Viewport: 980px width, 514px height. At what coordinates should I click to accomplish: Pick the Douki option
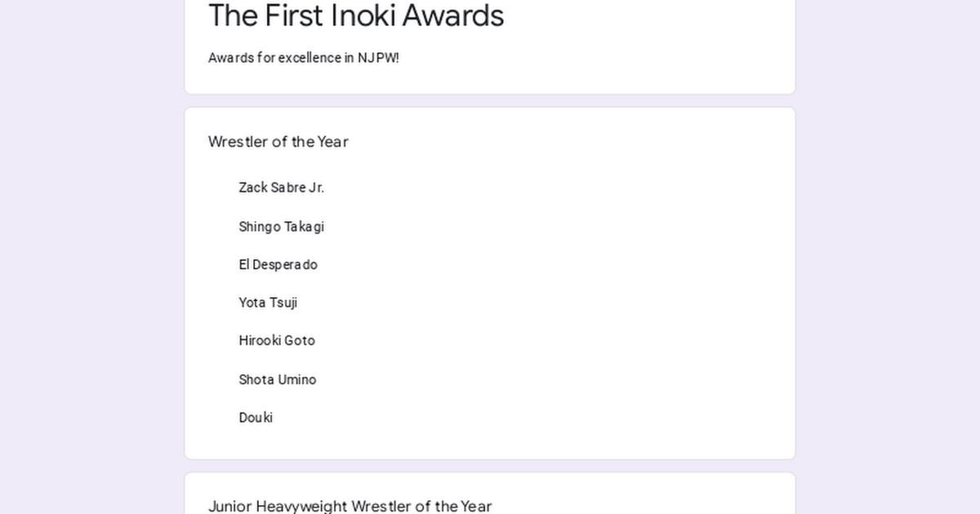click(x=256, y=418)
